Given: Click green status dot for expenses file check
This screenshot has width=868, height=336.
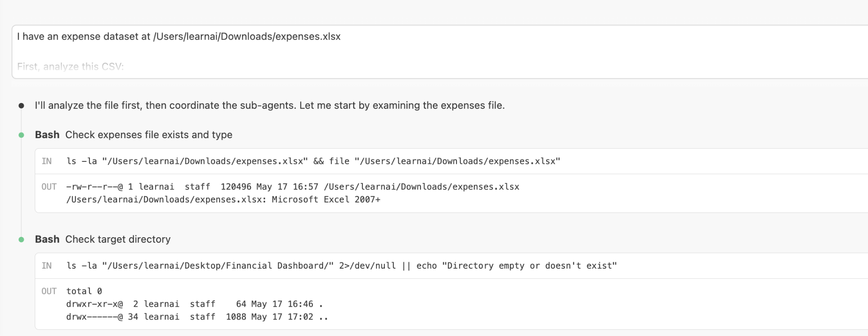Looking at the screenshot, I should 21,135.
